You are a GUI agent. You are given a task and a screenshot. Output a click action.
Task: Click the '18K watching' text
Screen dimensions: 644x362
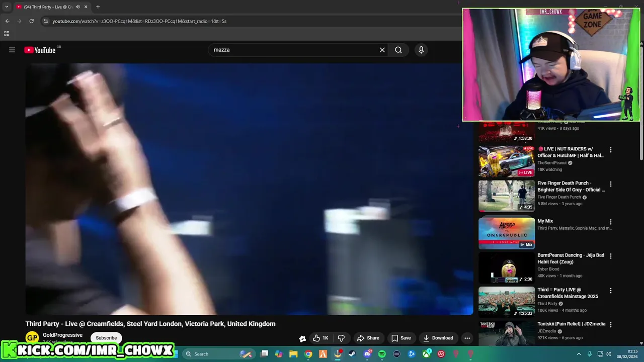pyautogui.click(x=549, y=169)
